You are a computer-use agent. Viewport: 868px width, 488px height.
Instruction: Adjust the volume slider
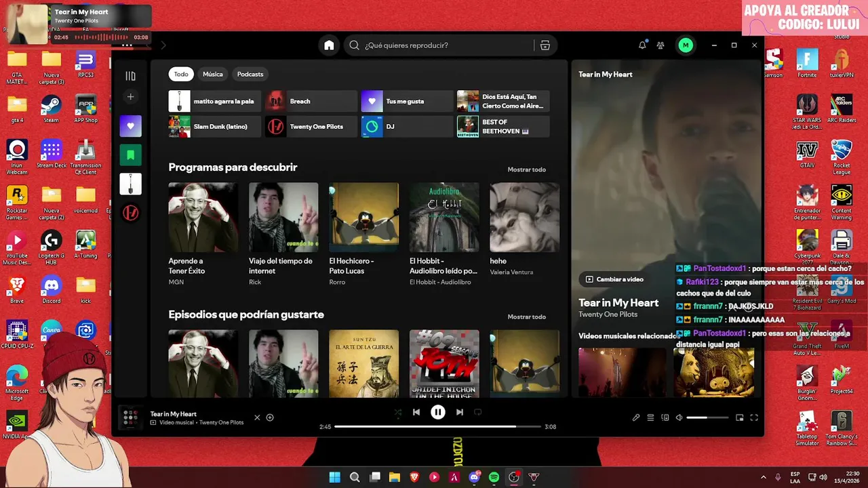[x=707, y=418]
